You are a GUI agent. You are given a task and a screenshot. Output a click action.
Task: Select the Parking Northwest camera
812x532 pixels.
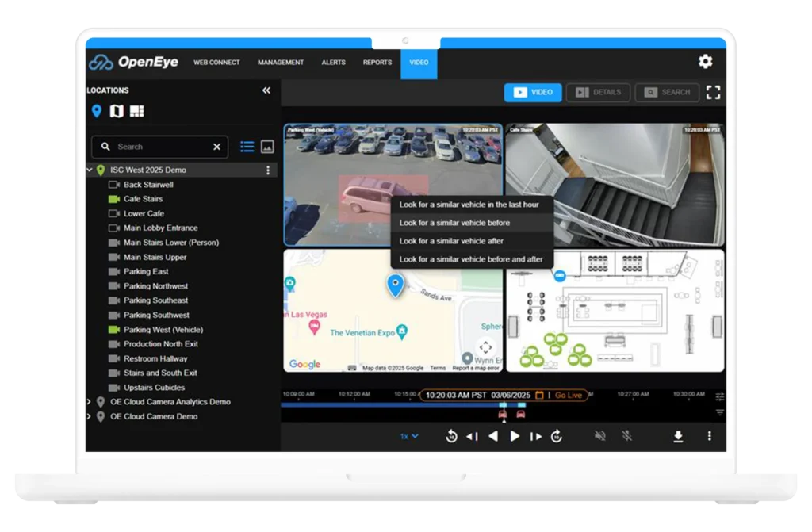tap(155, 286)
